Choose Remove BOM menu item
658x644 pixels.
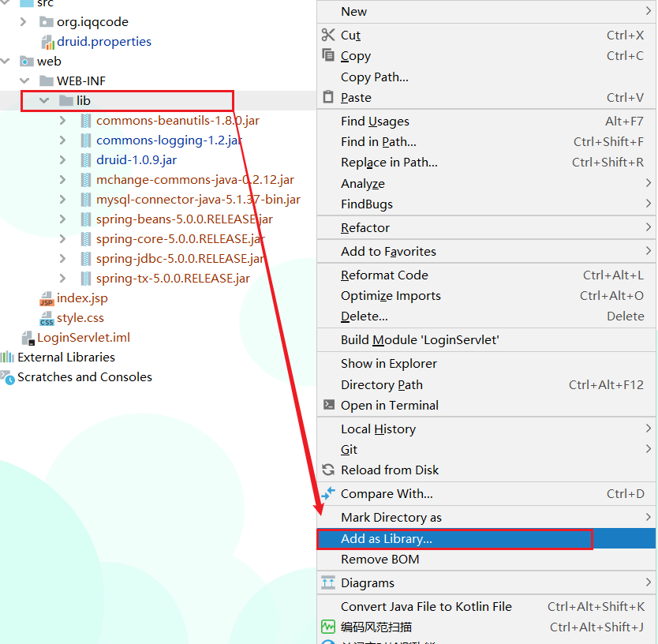tap(486, 560)
